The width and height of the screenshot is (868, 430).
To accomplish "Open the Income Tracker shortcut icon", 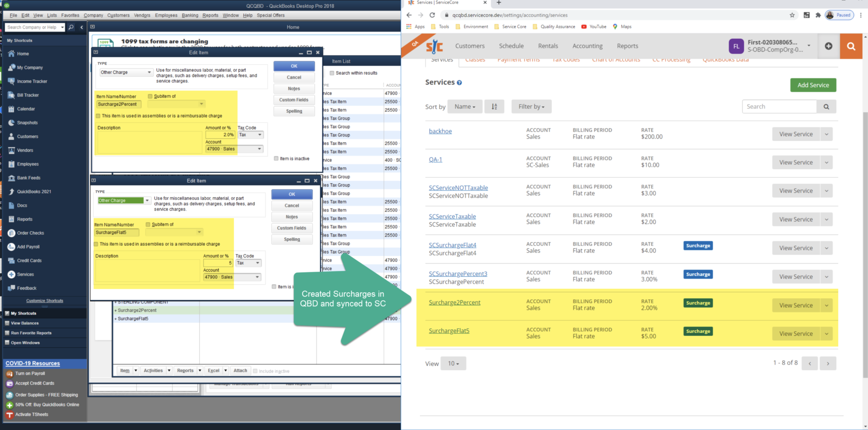I will pos(11,81).
